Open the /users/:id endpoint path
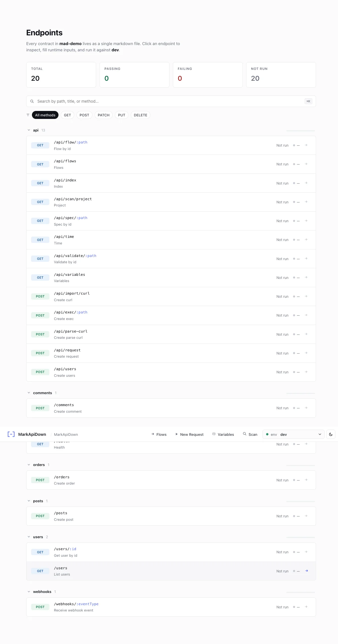 (x=65, y=549)
